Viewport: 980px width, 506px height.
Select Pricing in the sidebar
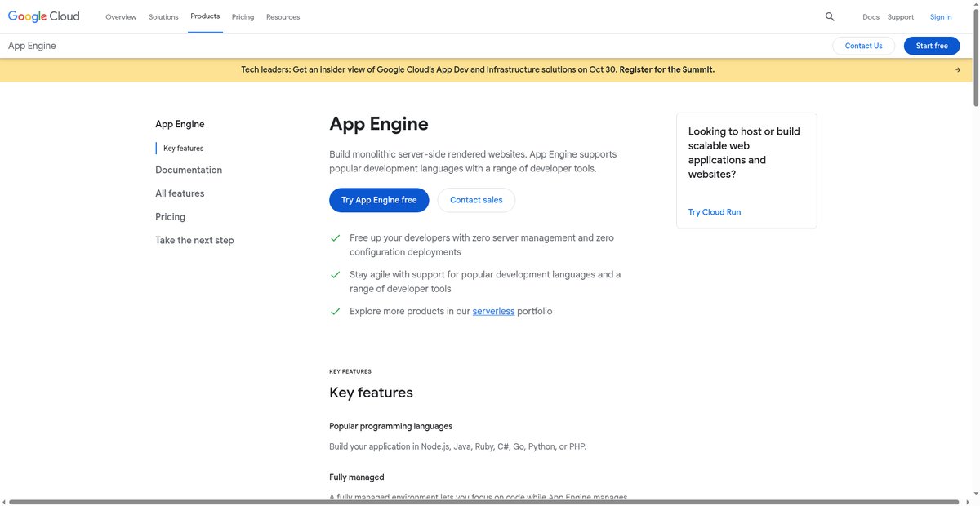click(170, 217)
